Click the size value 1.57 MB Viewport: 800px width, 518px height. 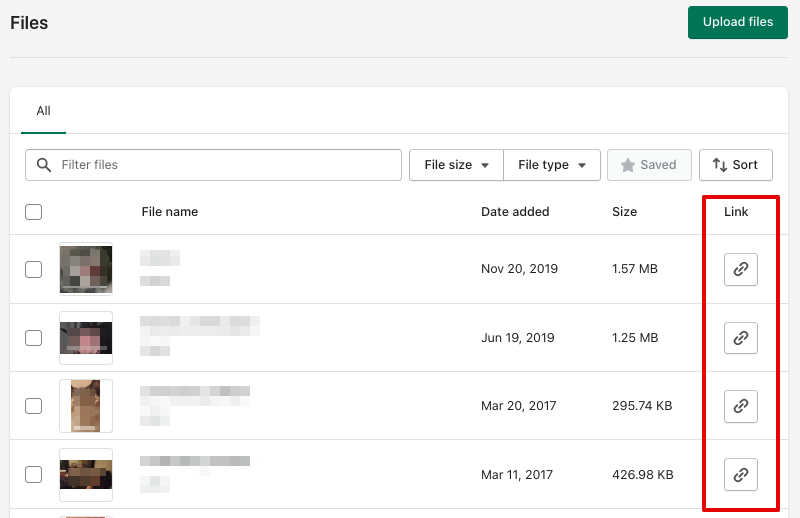pos(635,269)
